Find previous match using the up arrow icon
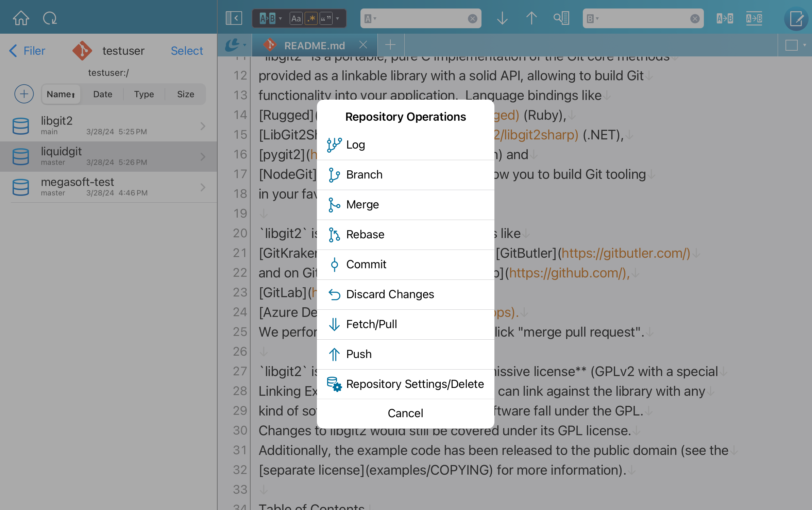 pyautogui.click(x=531, y=18)
